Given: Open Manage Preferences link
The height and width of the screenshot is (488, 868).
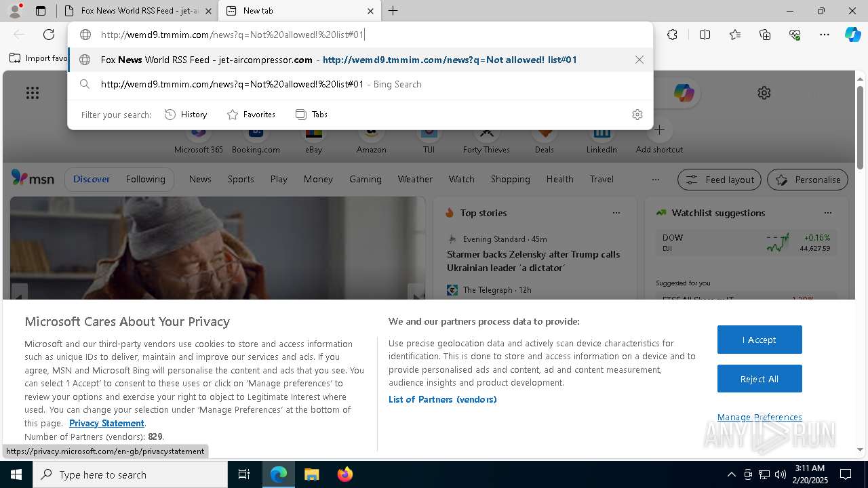Looking at the screenshot, I should tap(759, 417).
